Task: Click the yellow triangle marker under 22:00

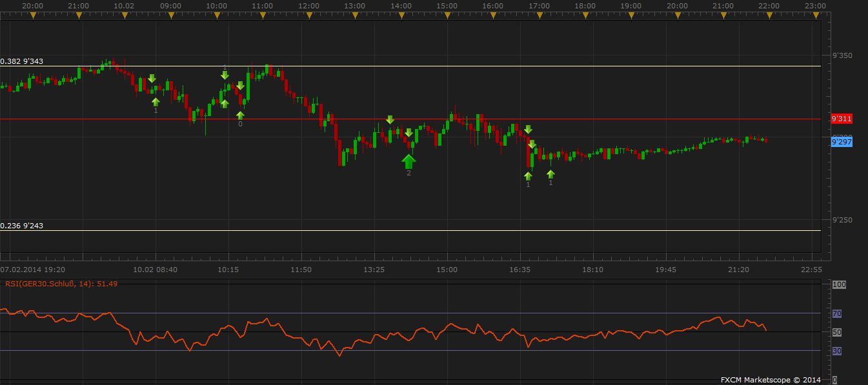Action: tap(769, 16)
